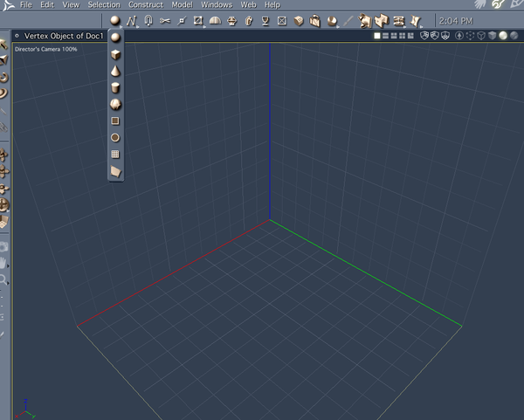
Task: Click the sphere primitives tool in top toolbar
Action: click(115, 21)
